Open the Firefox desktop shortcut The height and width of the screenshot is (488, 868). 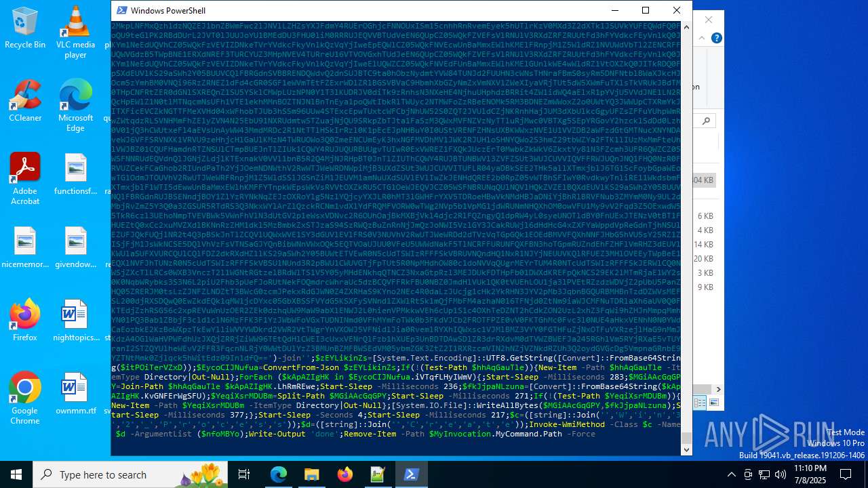(x=25, y=321)
